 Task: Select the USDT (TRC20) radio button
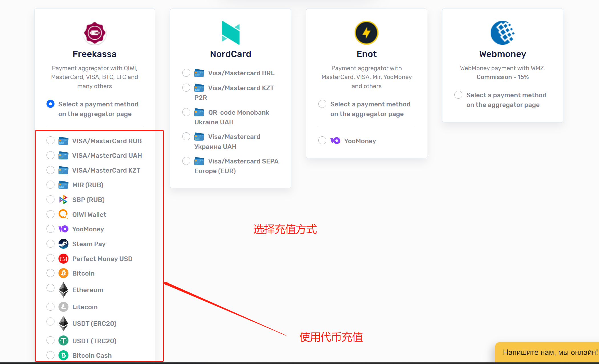tap(50, 340)
